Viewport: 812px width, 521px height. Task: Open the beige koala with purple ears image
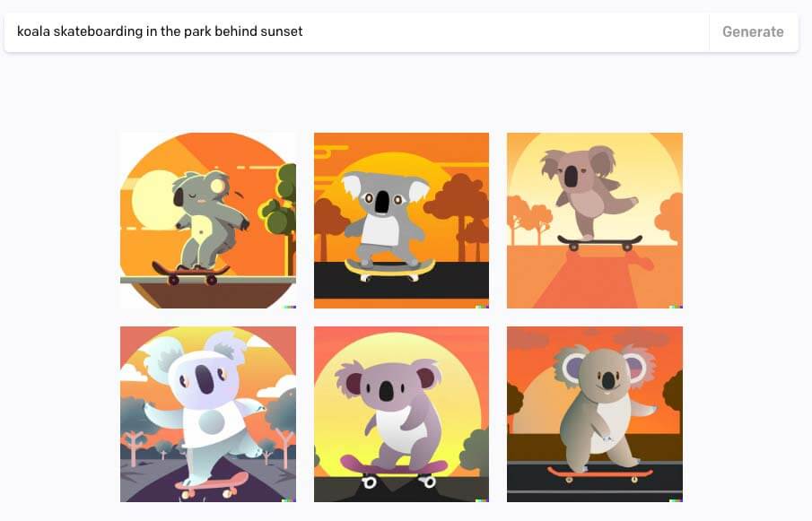[595, 414]
